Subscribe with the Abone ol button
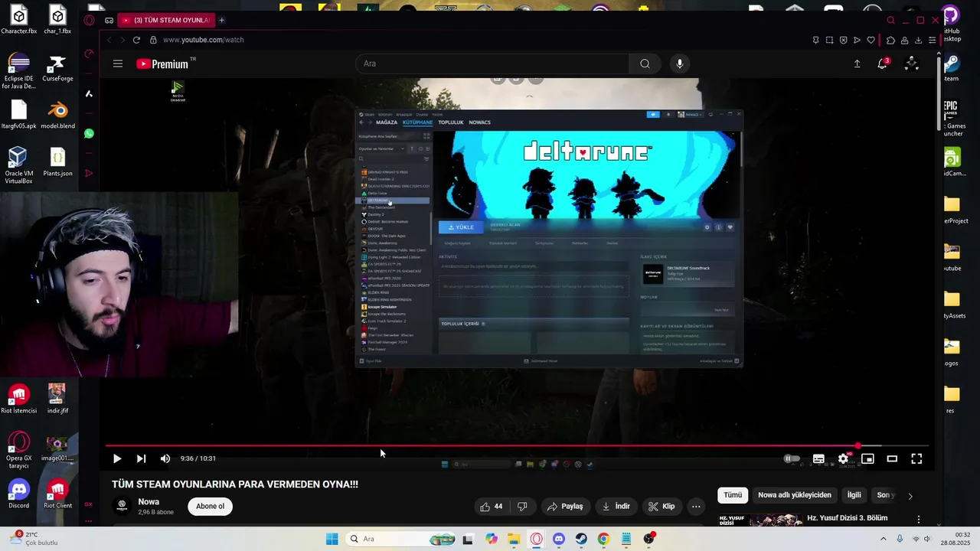Image resolution: width=980 pixels, height=551 pixels. click(x=210, y=506)
